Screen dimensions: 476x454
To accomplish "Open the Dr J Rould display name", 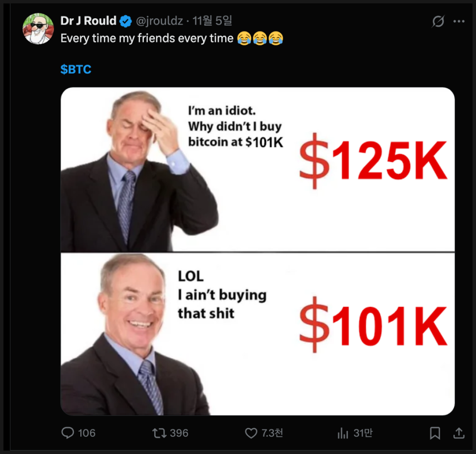I will coord(88,21).
